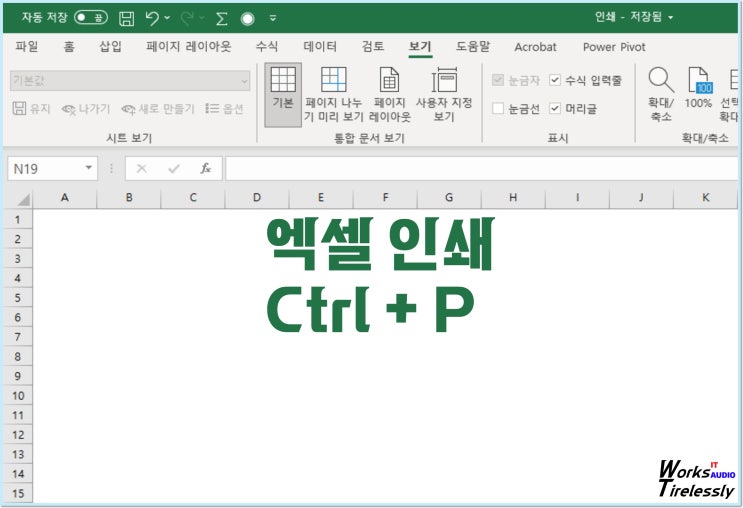Viewport: 743px width, 508px height.
Task: Open the 파일 tab
Action: [27, 46]
